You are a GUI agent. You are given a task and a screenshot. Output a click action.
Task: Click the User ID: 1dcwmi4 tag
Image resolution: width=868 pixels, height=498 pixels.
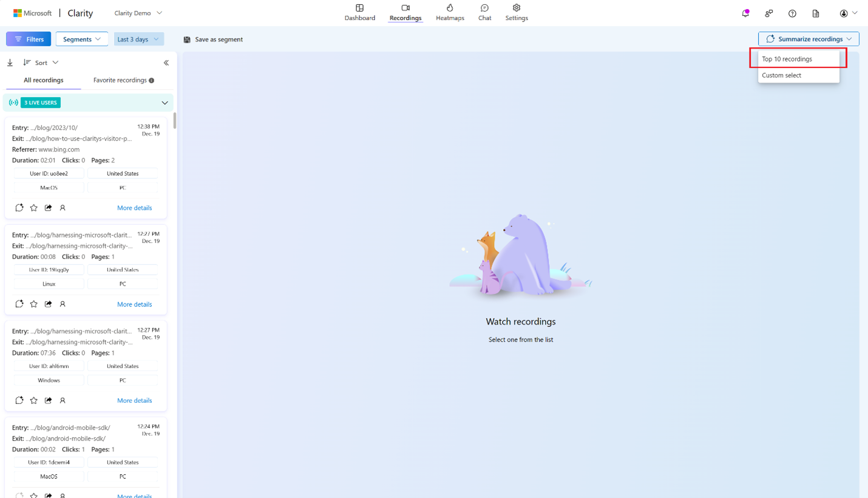point(49,462)
